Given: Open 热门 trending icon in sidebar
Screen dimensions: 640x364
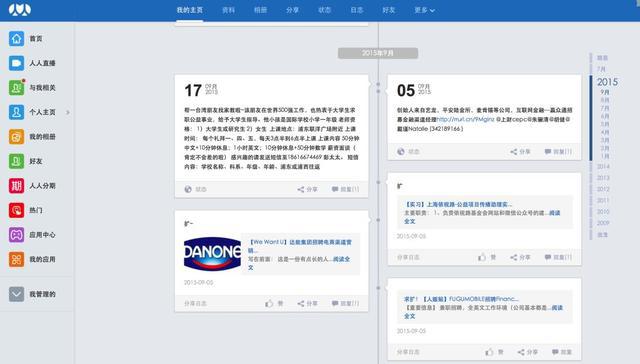Looking at the screenshot, I should point(16,210).
